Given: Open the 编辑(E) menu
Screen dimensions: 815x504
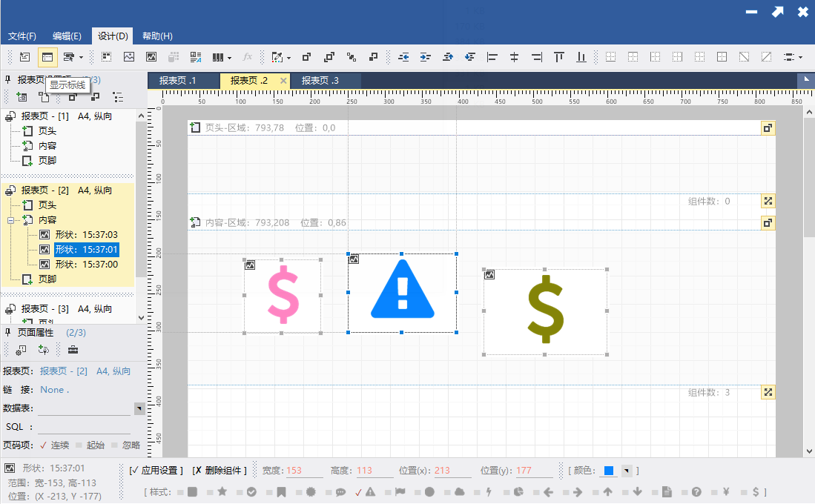Looking at the screenshot, I should pos(67,36).
